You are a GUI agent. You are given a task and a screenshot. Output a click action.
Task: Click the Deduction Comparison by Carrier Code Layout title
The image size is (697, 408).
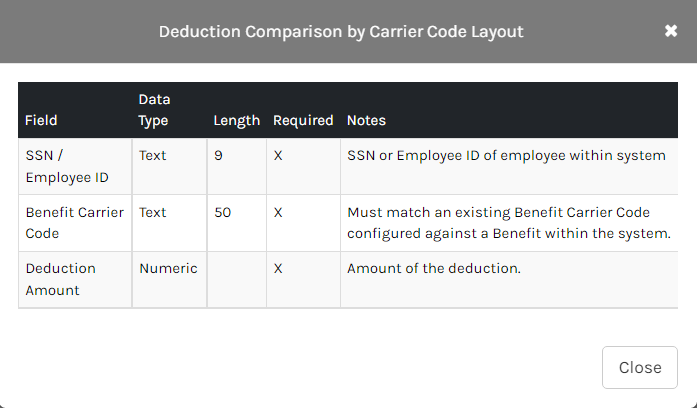[341, 32]
